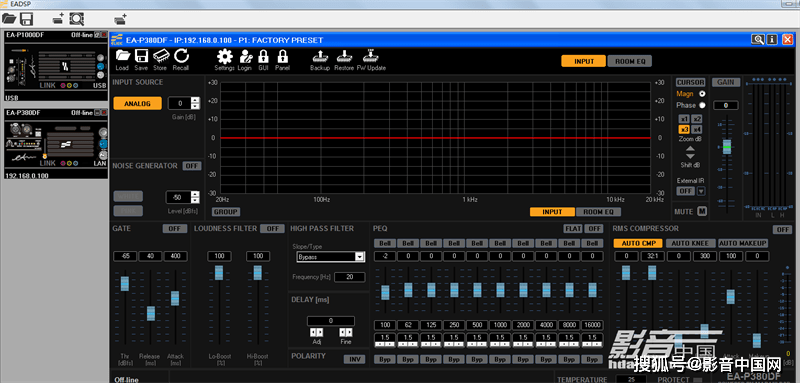Open last PEQ band Bell type selector

(592, 243)
